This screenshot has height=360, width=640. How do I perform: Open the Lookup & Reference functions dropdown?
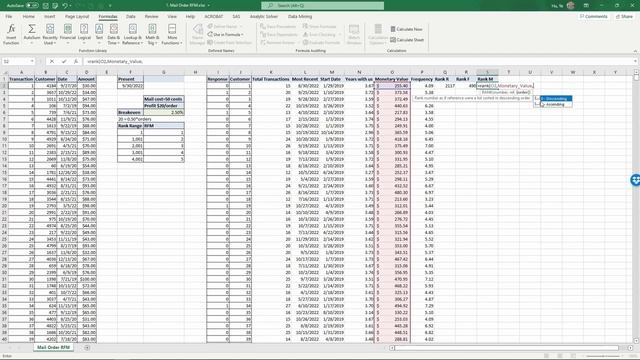tap(132, 34)
